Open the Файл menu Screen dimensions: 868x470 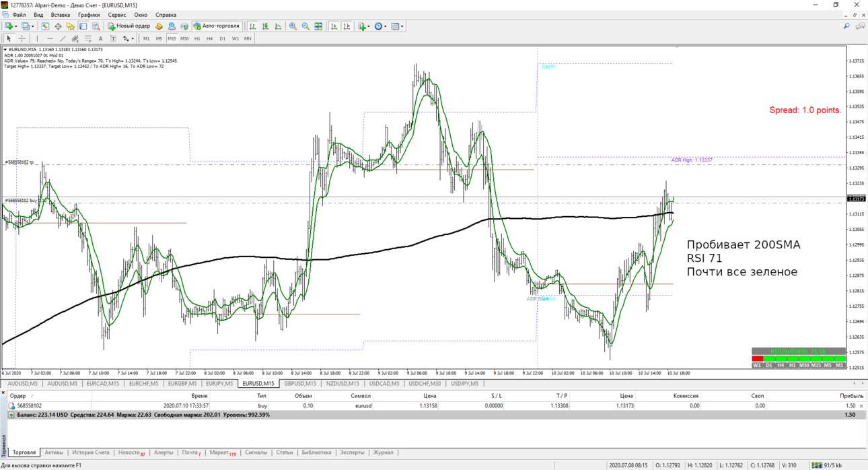tap(19, 15)
